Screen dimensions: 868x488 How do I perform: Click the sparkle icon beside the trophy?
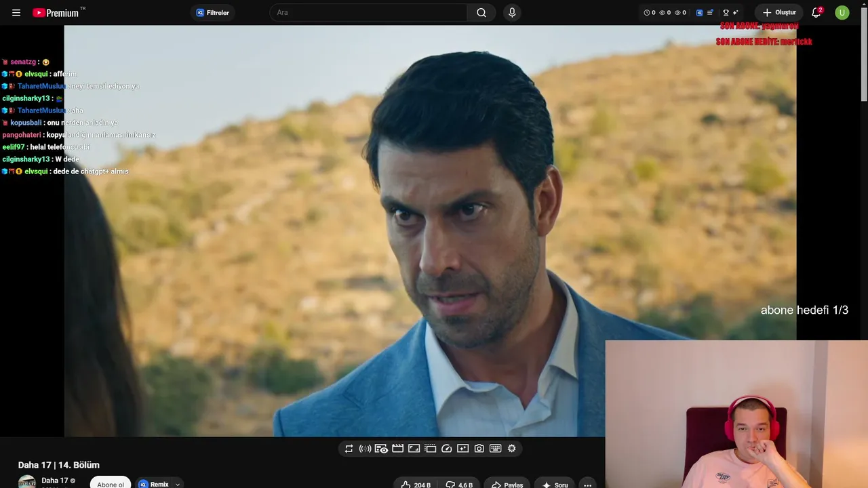click(x=736, y=13)
